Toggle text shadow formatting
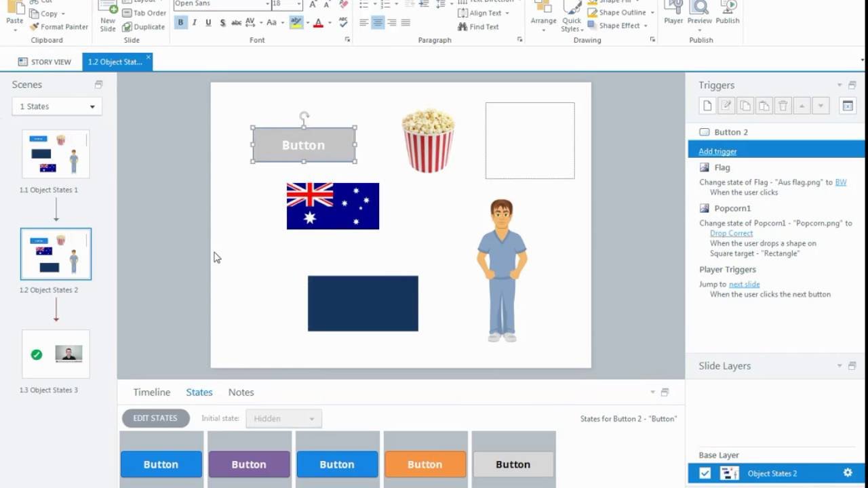This screenshot has height=488, width=868. coord(222,22)
